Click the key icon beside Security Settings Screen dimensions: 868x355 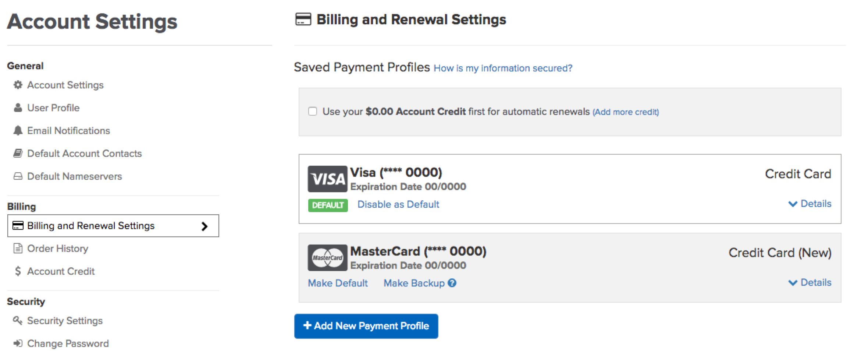(18, 320)
